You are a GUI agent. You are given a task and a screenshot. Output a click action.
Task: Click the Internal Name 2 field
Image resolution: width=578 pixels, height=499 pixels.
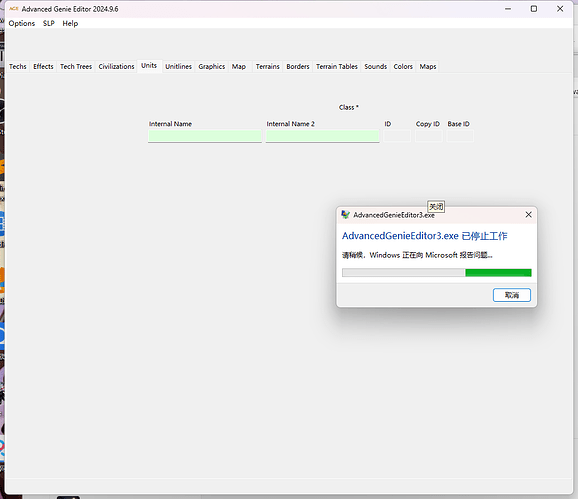tap(323, 136)
